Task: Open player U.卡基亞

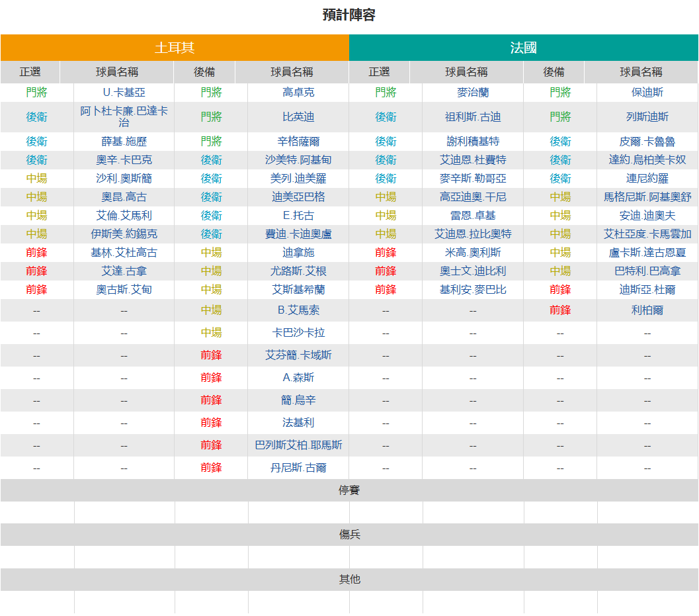Action: 124,93
